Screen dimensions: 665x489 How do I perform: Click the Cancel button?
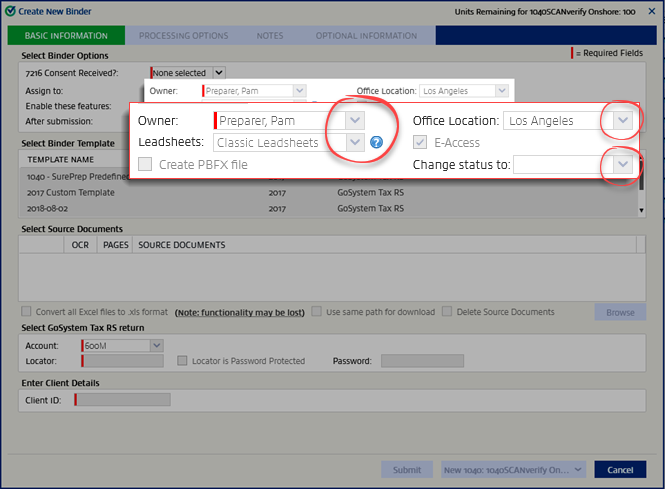(620, 470)
